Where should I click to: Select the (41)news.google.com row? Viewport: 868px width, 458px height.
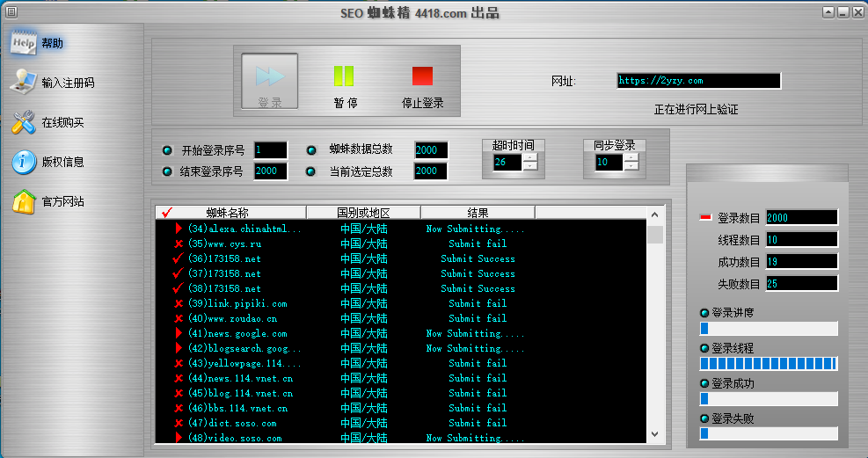(237, 334)
